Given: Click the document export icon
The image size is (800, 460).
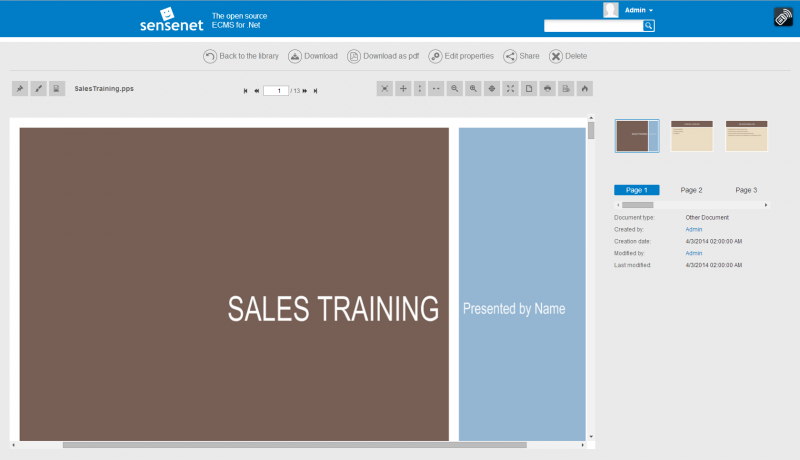Looking at the screenshot, I should (x=566, y=89).
